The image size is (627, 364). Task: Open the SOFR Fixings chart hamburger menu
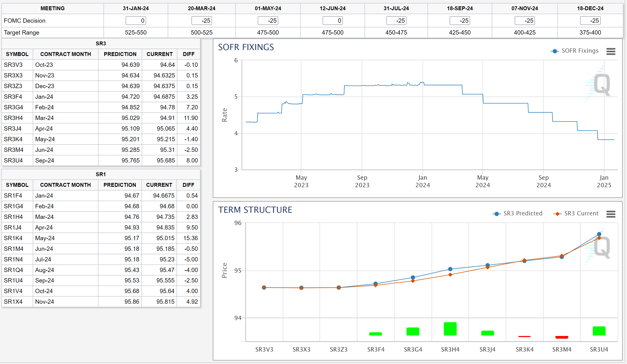click(611, 52)
